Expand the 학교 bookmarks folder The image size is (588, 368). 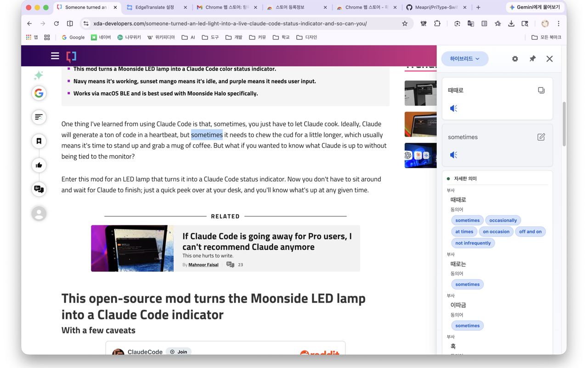coord(281,37)
